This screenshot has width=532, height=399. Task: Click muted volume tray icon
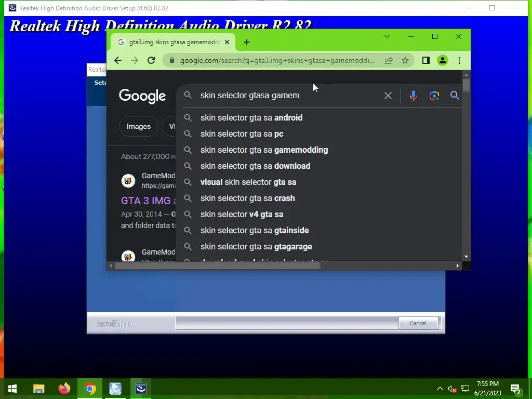pyautogui.click(x=452, y=389)
